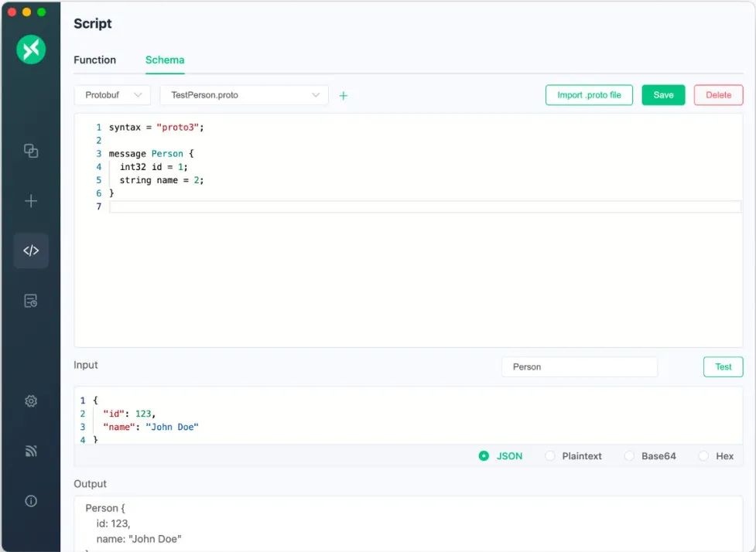The width and height of the screenshot is (756, 552).
Task: Click the MQTTX logo icon
Action: (31, 49)
